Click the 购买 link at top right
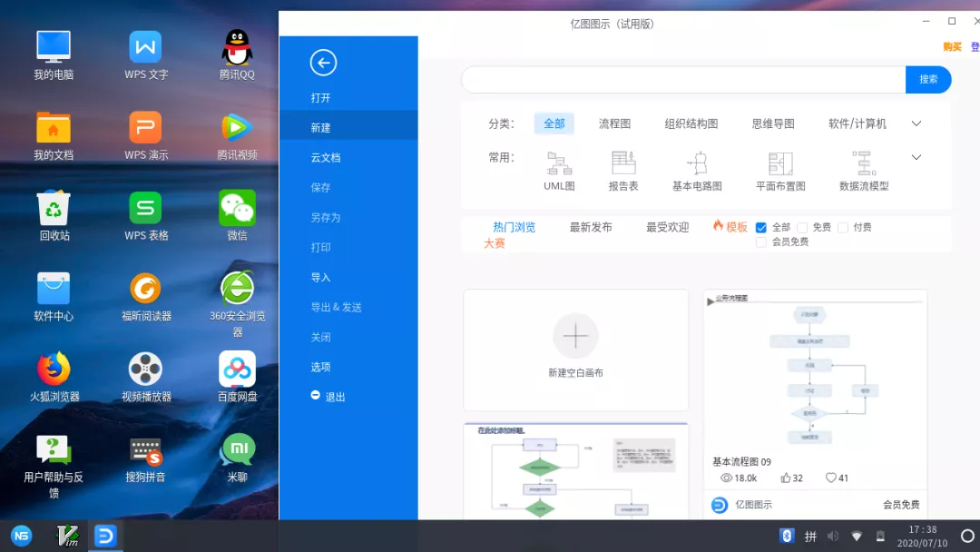Image resolution: width=980 pixels, height=552 pixels. (x=952, y=47)
